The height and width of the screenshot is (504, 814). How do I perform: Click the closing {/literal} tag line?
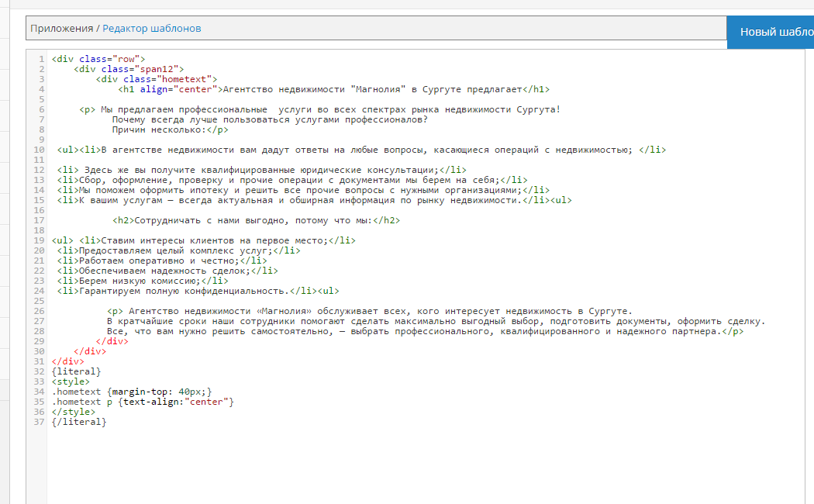click(79, 422)
